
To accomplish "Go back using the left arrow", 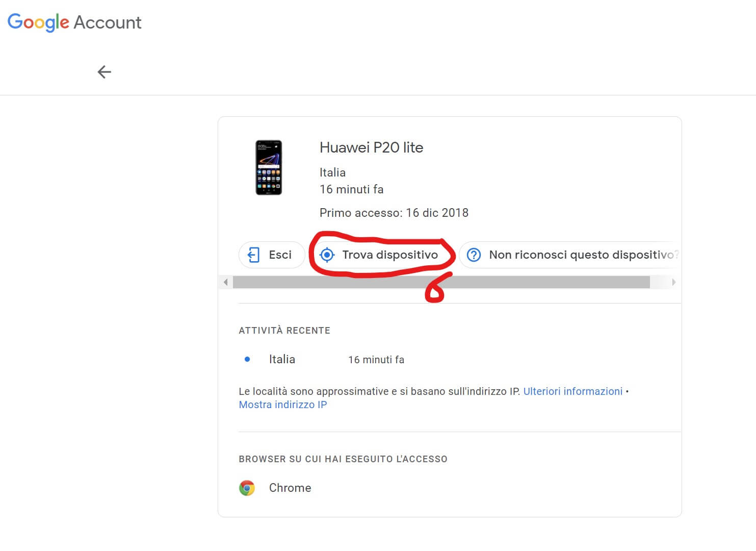I will [104, 72].
